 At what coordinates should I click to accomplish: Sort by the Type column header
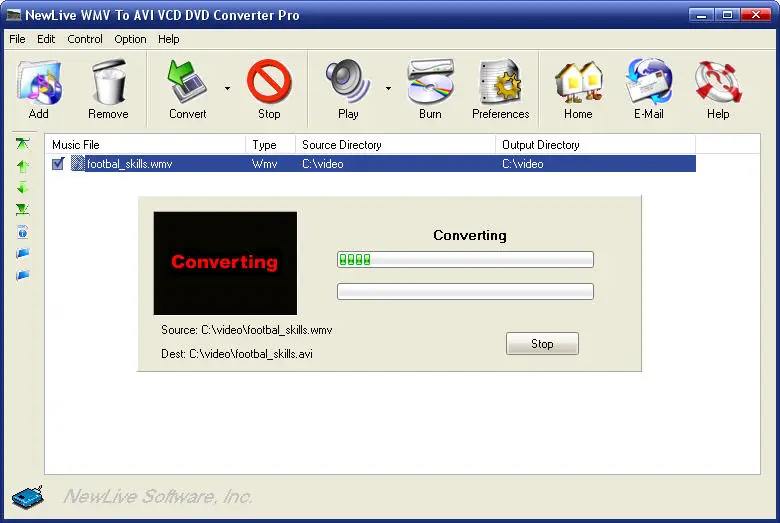click(x=271, y=145)
